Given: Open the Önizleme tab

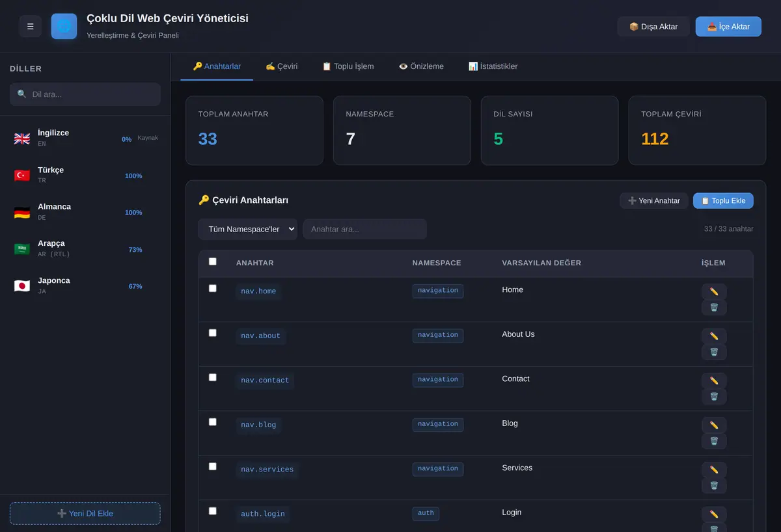Looking at the screenshot, I should point(421,66).
